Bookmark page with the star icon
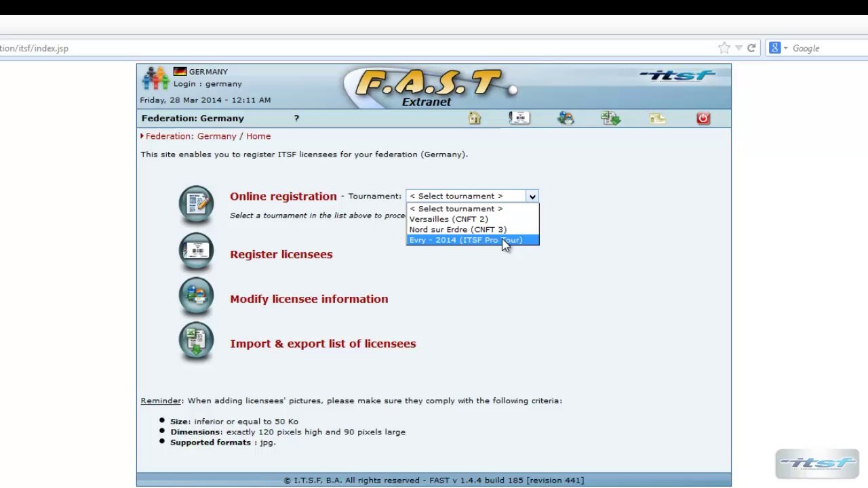 click(724, 48)
